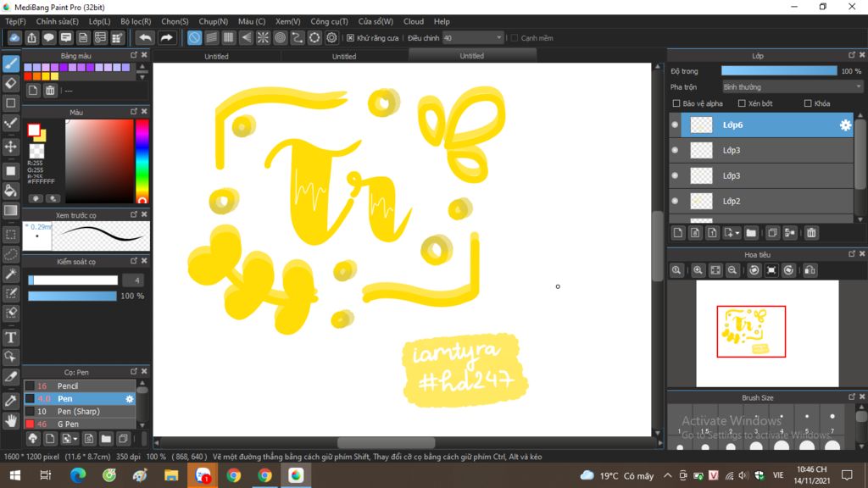The height and width of the screenshot is (488, 868).
Task: Open Pen brush settings gear
Action: (130, 399)
